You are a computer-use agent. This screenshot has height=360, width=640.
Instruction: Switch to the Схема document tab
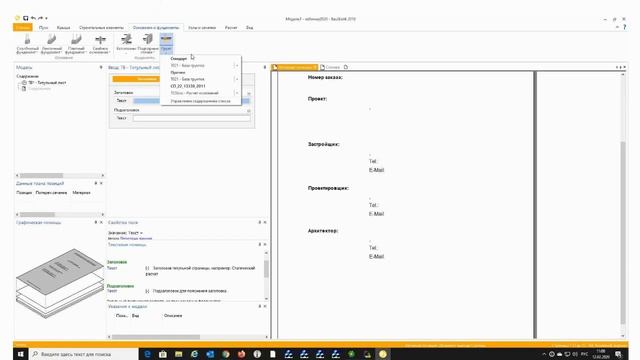(x=330, y=67)
